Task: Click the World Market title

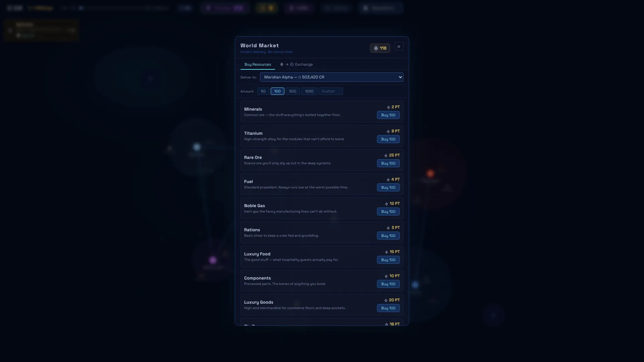Action: 260,46
